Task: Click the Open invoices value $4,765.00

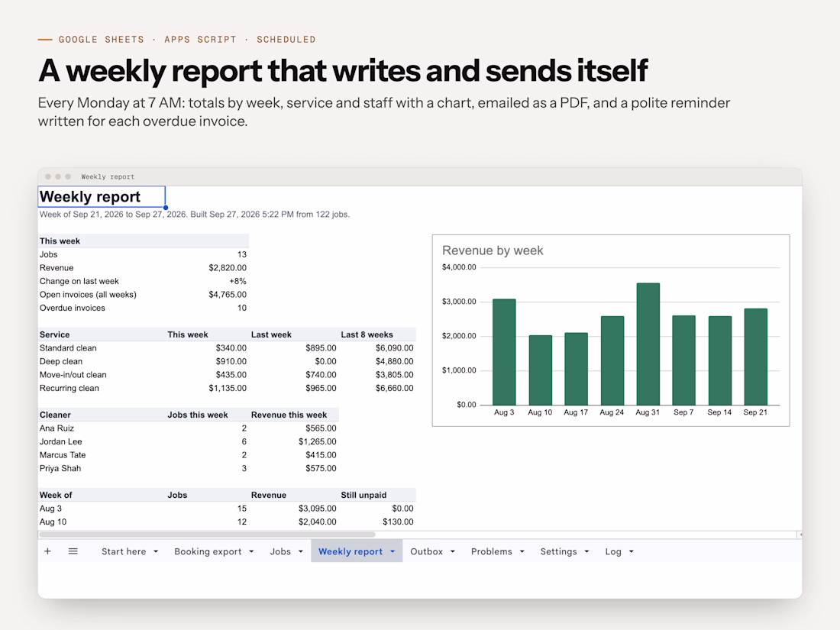Action: [228, 295]
